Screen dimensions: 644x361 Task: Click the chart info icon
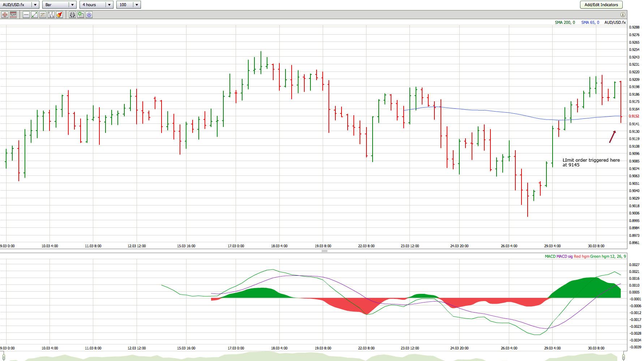[x=623, y=15]
